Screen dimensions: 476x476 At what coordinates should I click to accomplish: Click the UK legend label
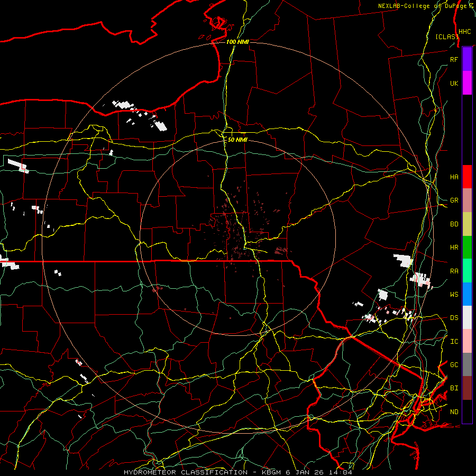click(454, 83)
